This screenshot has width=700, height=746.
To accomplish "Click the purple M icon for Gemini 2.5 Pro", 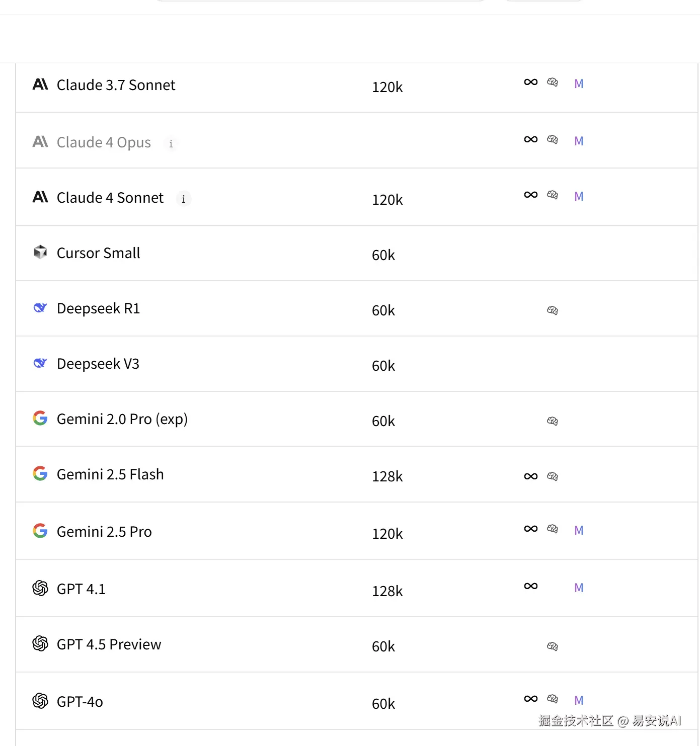I will [x=579, y=530].
